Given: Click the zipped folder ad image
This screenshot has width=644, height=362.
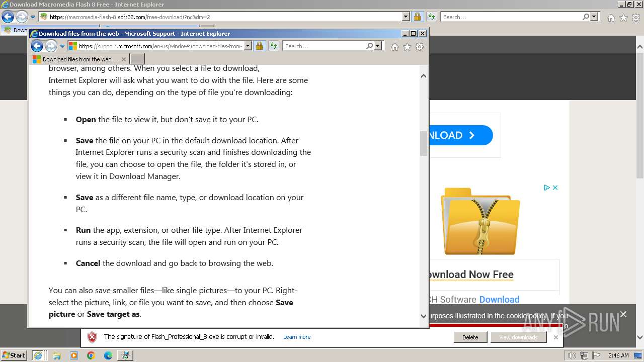Looking at the screenshot, I should click(x=480, y=220).
